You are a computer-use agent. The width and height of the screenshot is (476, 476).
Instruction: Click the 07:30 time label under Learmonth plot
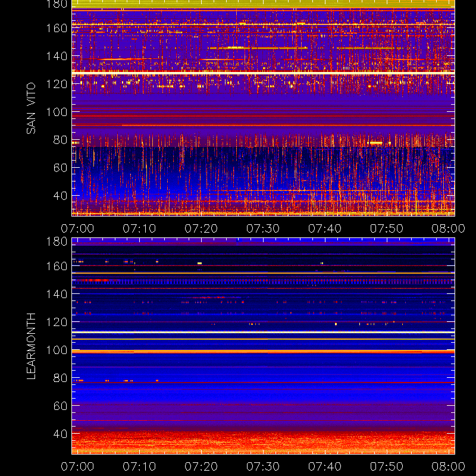(x=263, y=466)
